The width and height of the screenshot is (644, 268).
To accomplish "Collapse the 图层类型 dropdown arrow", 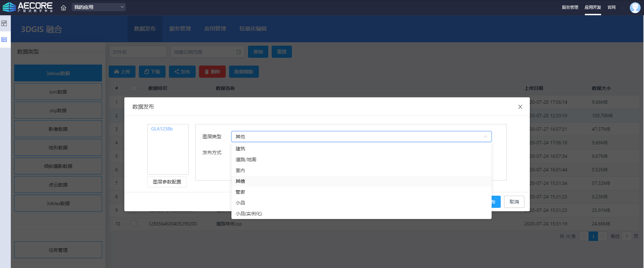I will (485, 137).
